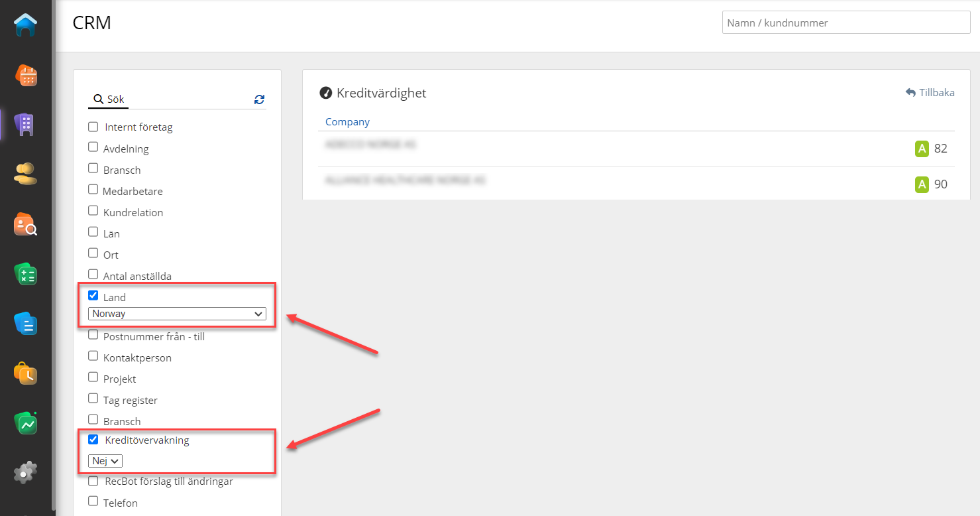Disable the Kreditövervakning filter checkbox
Viewport: 980px width, 516px height.
pyautogui.click(x=93, y=439)
